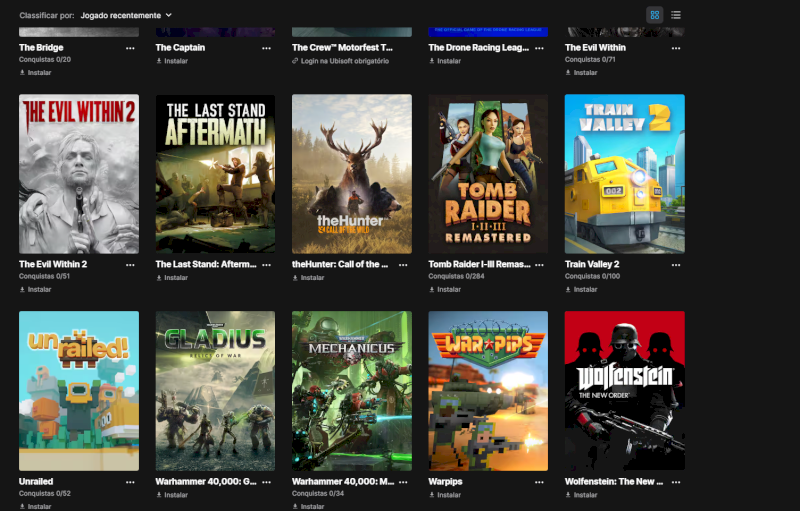Screen dimensions: 800x511
Task: Switch to list view layout
Action: [676, 15]
